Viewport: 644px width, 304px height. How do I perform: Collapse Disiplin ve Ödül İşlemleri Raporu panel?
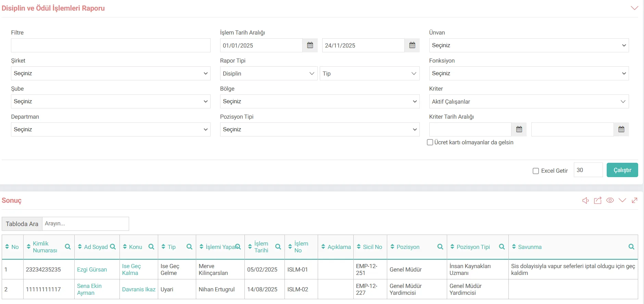pos(634,8)
